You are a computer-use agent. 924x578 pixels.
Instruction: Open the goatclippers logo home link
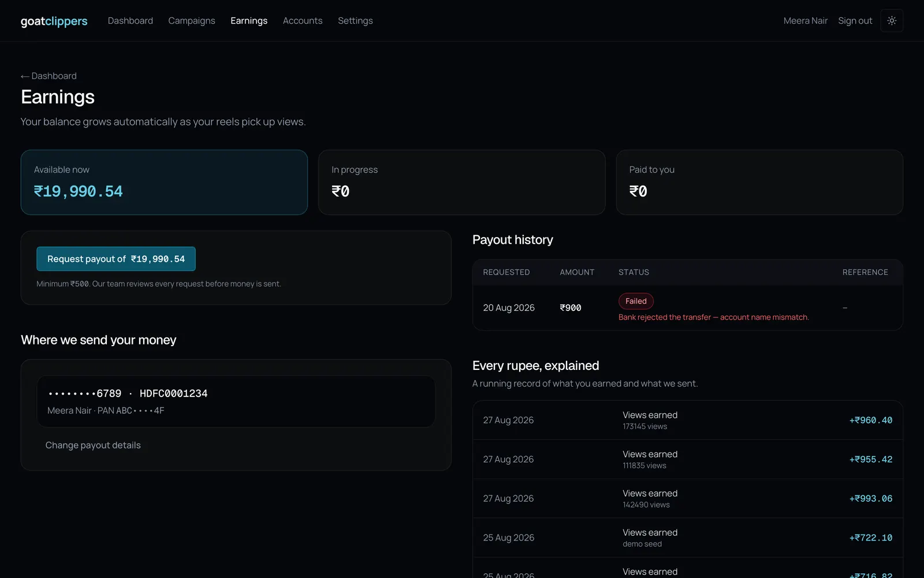(x=54, y=21)
